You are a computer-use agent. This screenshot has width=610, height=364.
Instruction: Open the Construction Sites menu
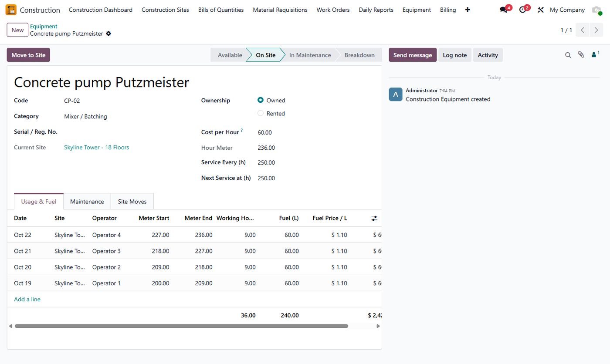(x=165, y=10)
